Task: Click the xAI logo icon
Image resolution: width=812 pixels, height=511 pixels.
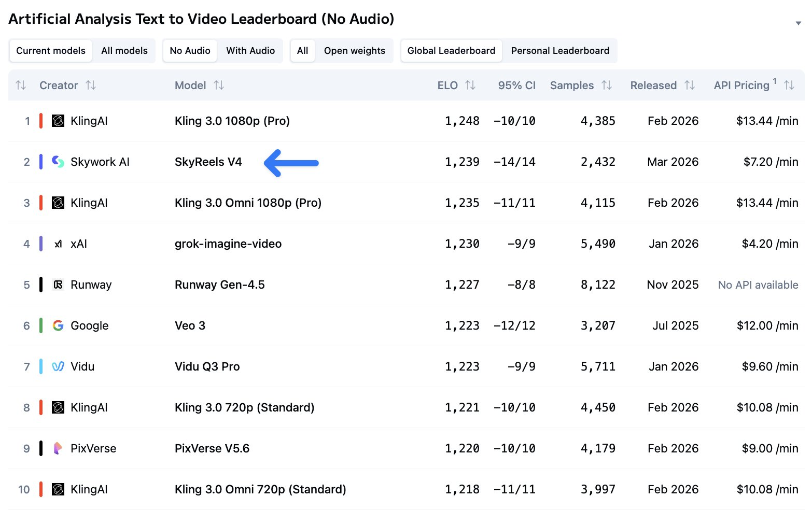Action: 58,244
